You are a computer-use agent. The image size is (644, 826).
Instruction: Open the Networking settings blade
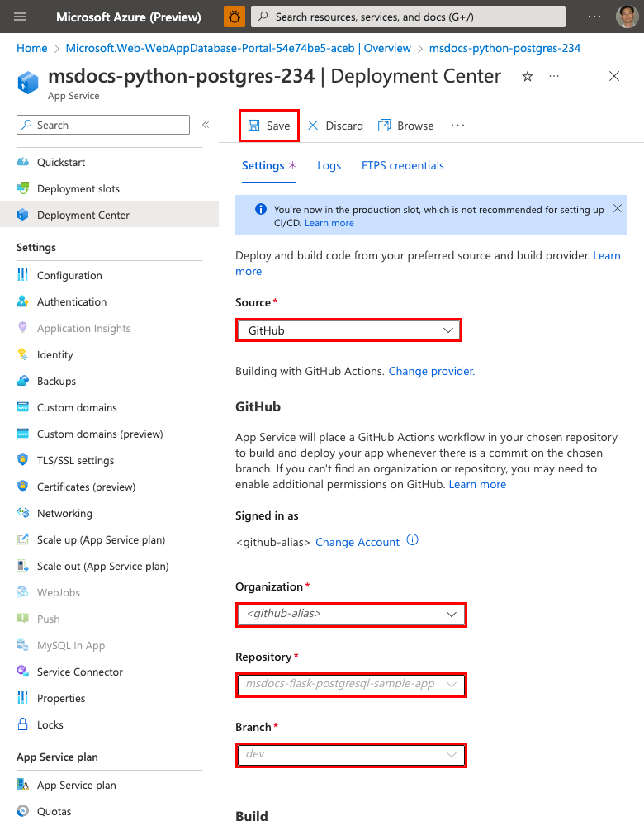[x=63, y=513]
